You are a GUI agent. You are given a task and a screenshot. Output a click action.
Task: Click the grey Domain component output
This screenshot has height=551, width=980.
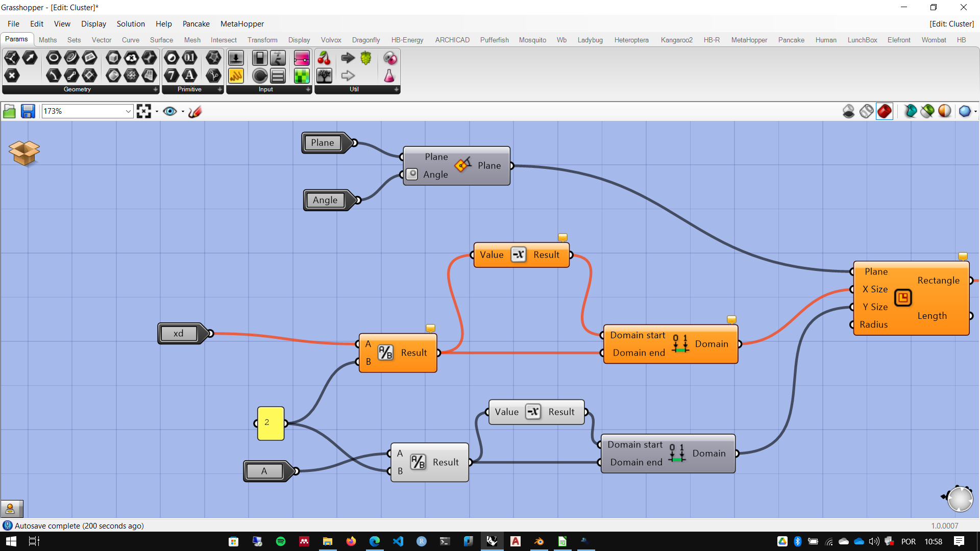(x=709, y=453)
